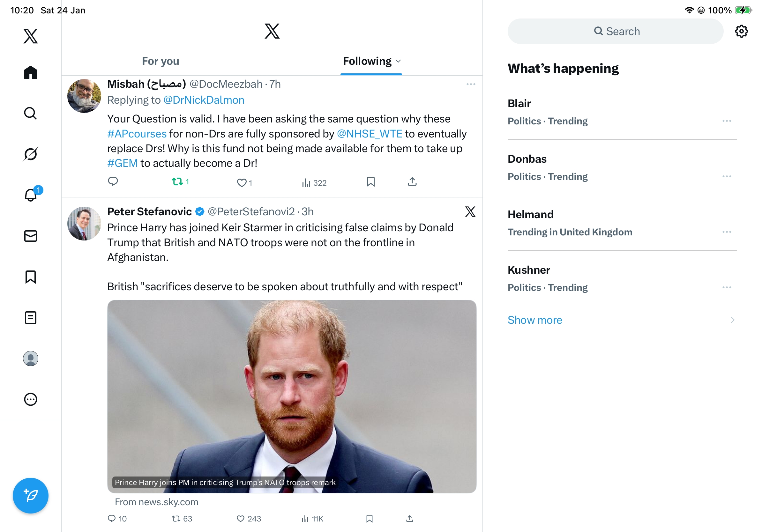762x532 pixels.
Task: Click Show more trends link
Action: (x=535, y=320)
